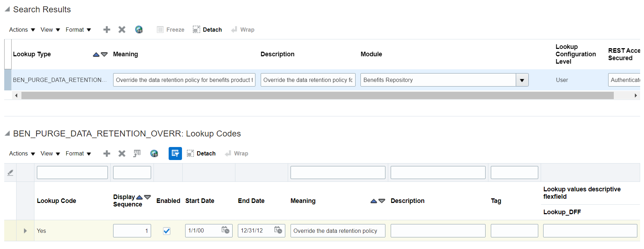This screenshot has height=249, width=644.
Task: Click the delete X icon in Lookup Codes
Action: point(122,154)
